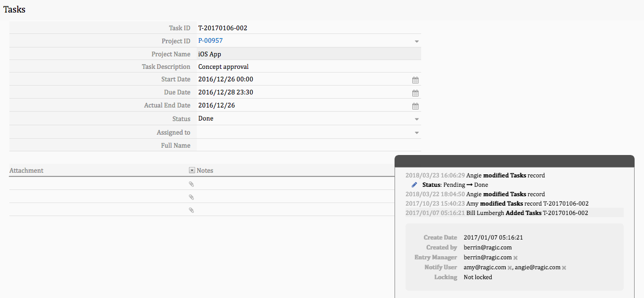
Task: Open the Actual End Date calendar picker
Action: pos(415,106)
